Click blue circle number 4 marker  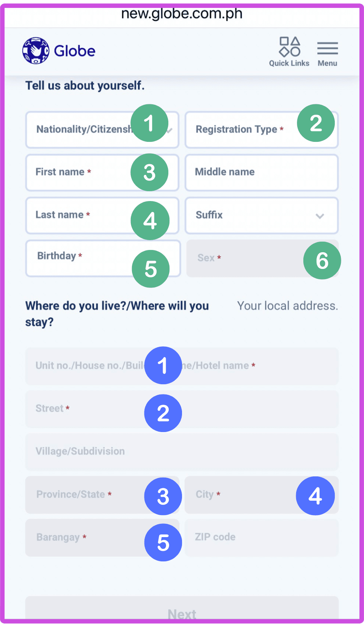pyautogui.click(x=315, y=496)
